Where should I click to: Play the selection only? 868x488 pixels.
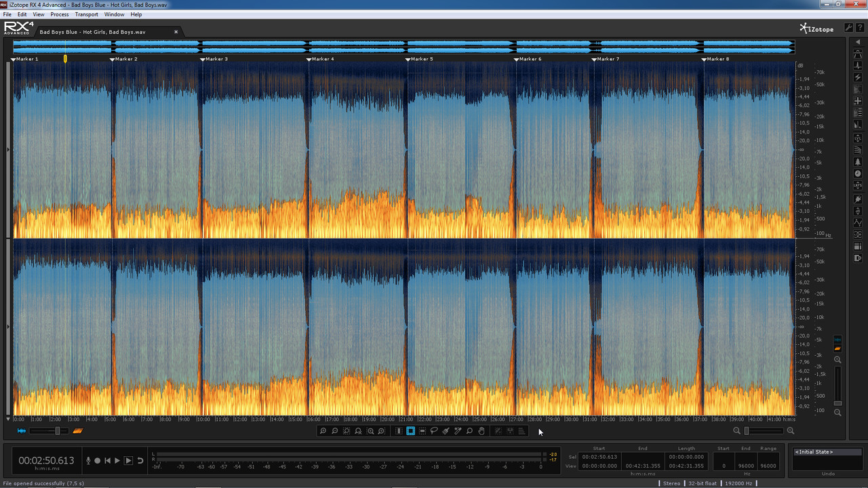tap(128, 461)
